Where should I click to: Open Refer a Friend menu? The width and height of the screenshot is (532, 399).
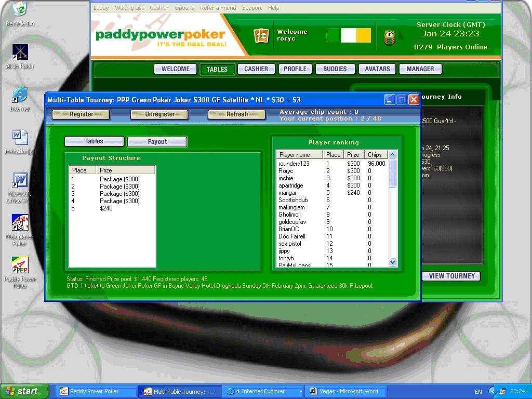(x=218, y=8)
